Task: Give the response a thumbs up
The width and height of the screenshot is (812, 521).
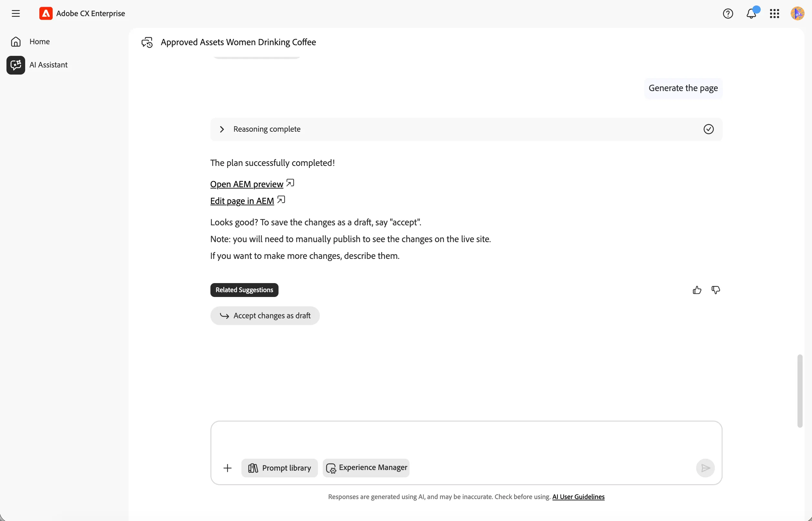Action: 697,290
